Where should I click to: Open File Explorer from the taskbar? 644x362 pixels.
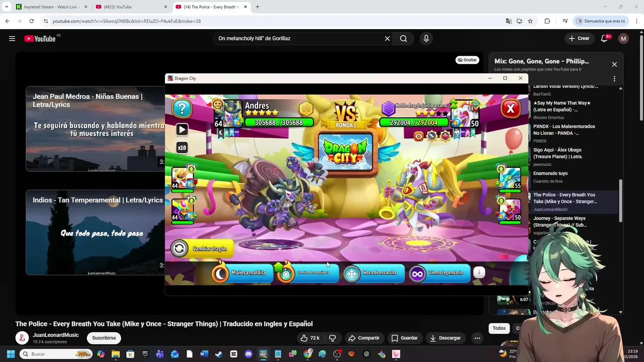(x=115, y=354)
